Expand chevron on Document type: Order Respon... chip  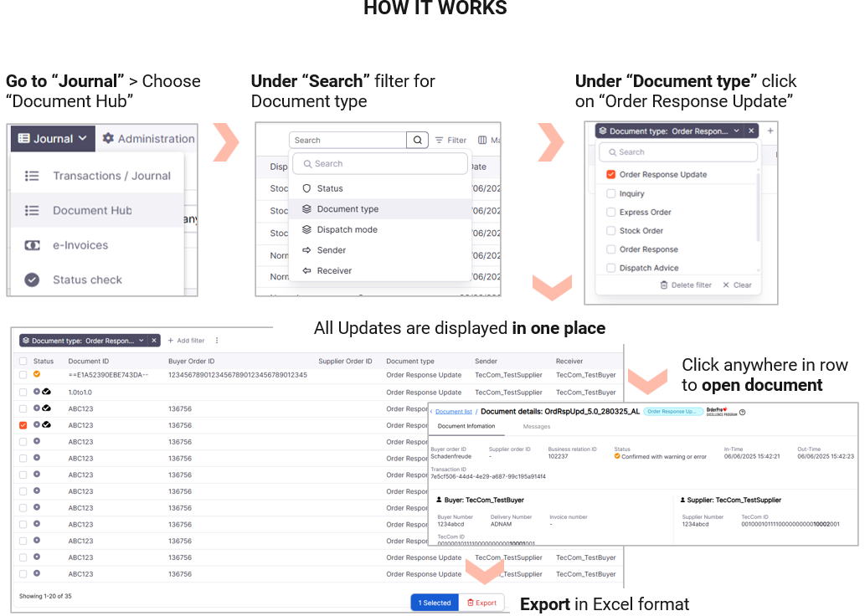click(x=736, y=131)
